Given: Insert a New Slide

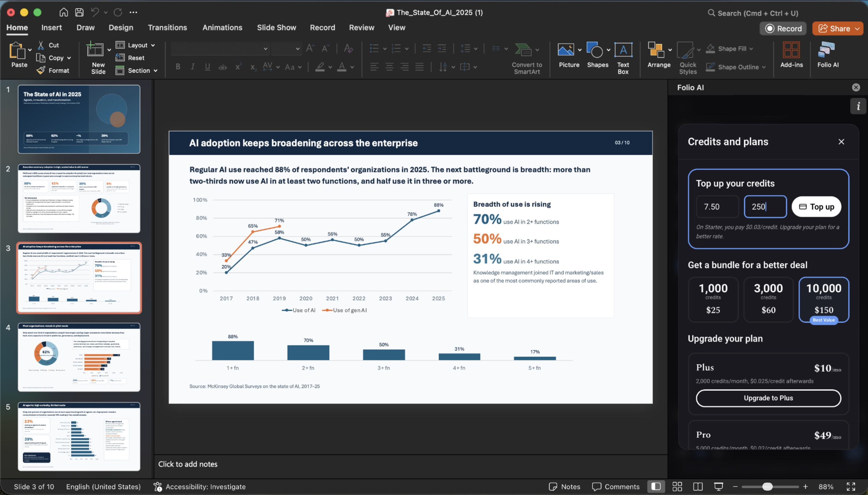Looking at the screenshot, I should point(98,58).
